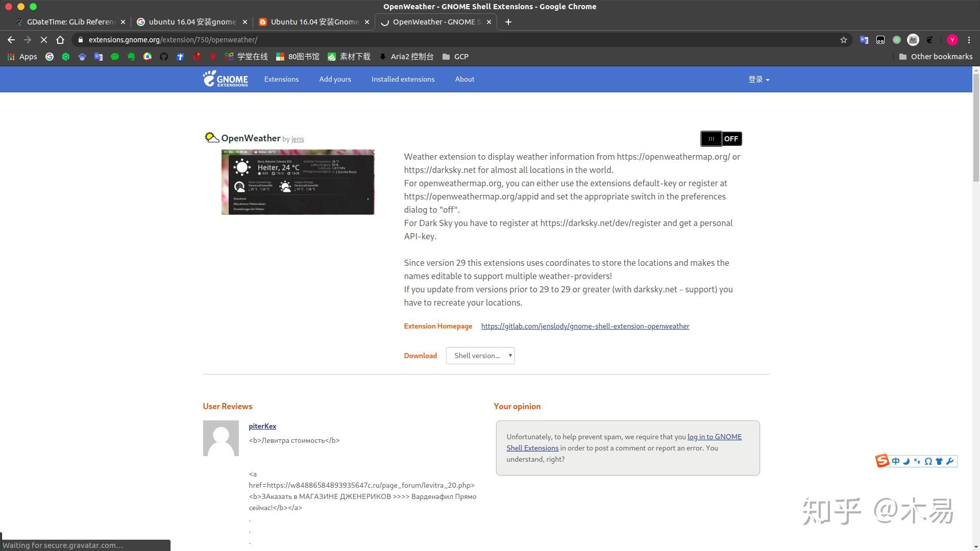Open the 素材下载 bookmark

point(349,57)
